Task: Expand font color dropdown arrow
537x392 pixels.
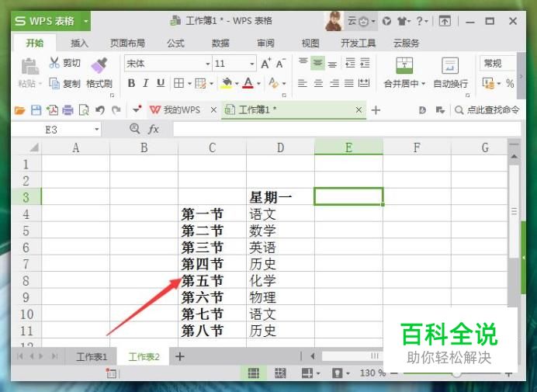Action: coord(258,84)
